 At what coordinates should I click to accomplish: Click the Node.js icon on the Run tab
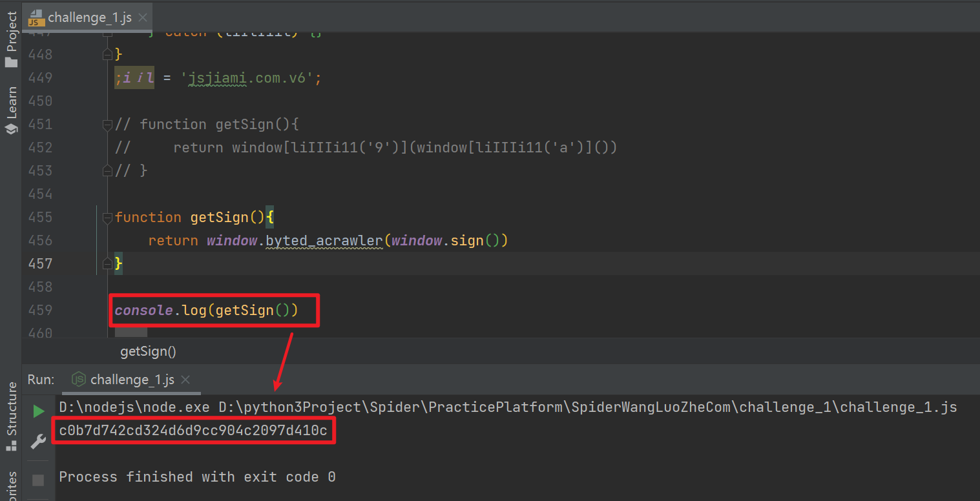(78, 379)
